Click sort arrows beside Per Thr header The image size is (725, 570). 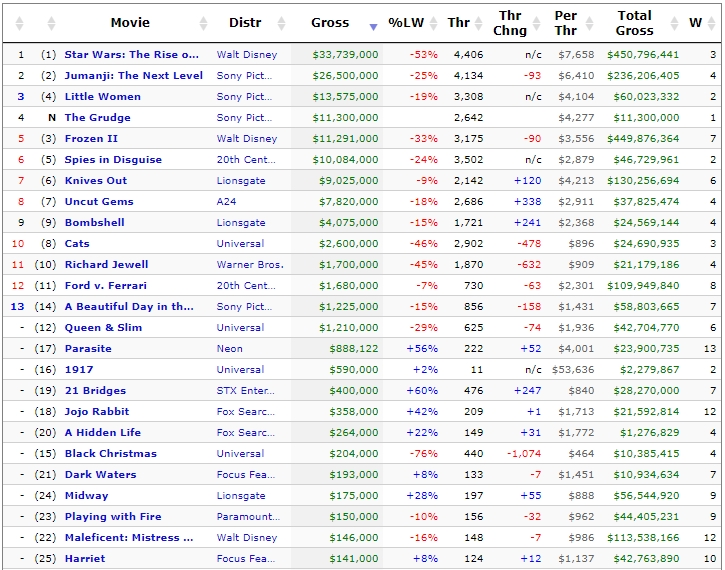[x=589, y=23]
